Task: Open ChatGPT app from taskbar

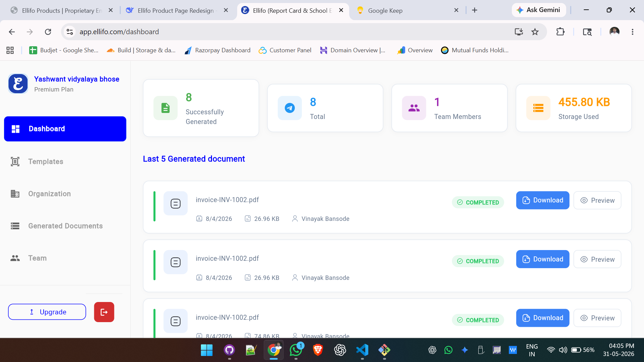Action: point(340,350)
